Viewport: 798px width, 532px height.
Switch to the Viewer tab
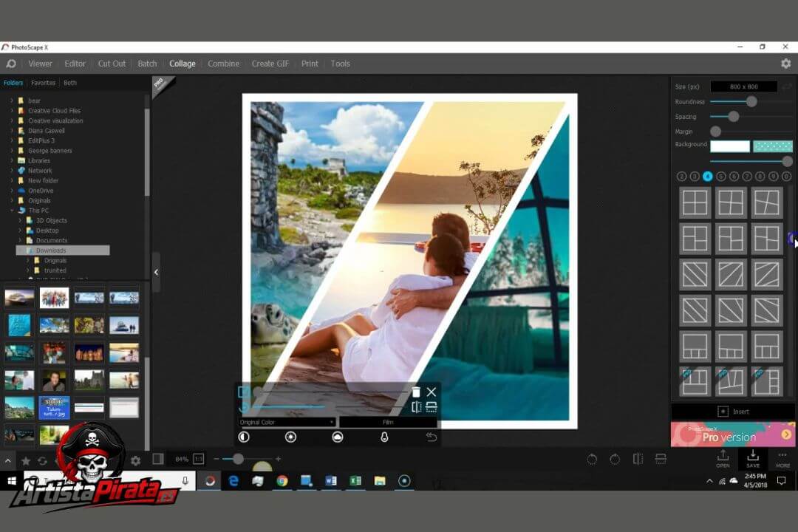pos(40,64)
